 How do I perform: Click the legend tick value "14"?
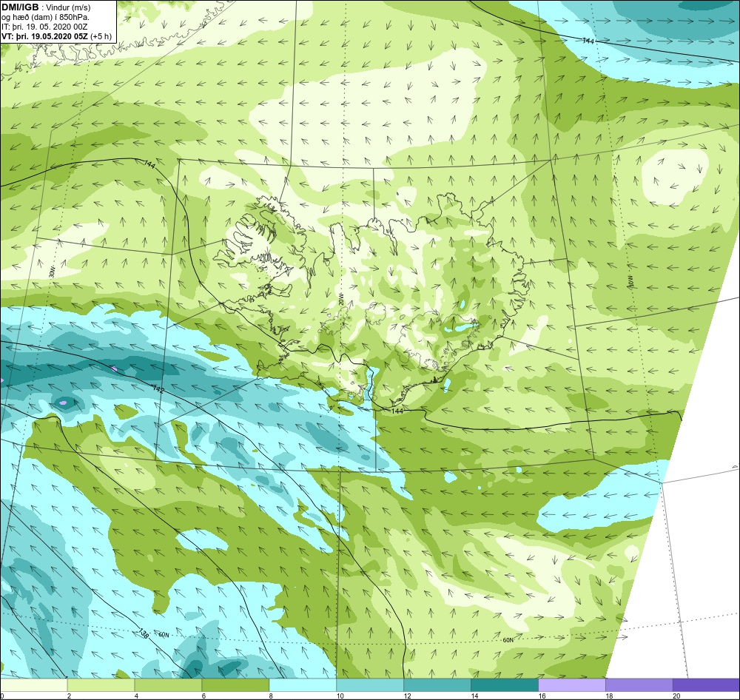(474, 696)
